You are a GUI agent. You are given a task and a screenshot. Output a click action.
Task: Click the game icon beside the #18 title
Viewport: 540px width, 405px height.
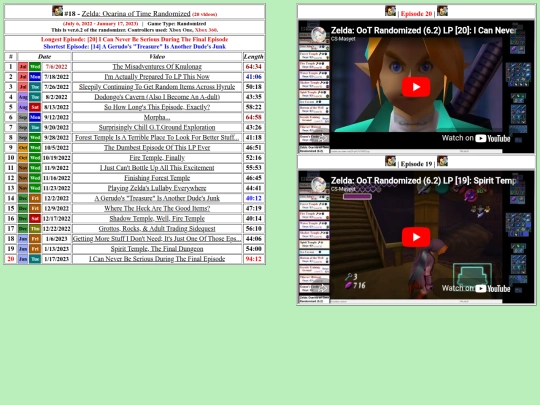tap(57, 11)
